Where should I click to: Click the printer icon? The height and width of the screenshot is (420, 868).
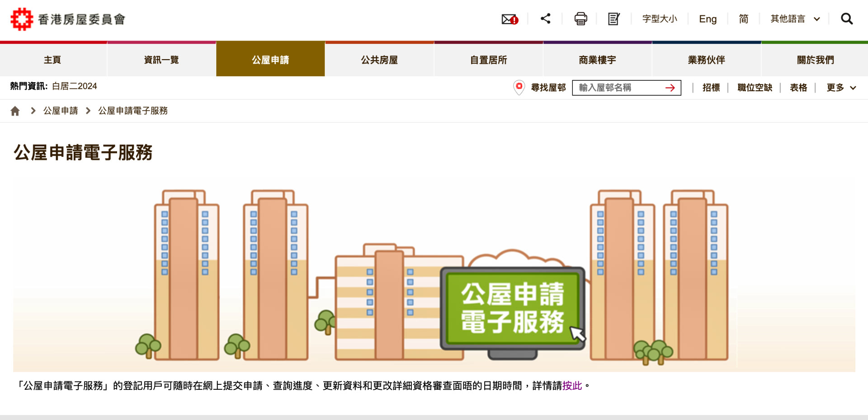coord(581,19)
